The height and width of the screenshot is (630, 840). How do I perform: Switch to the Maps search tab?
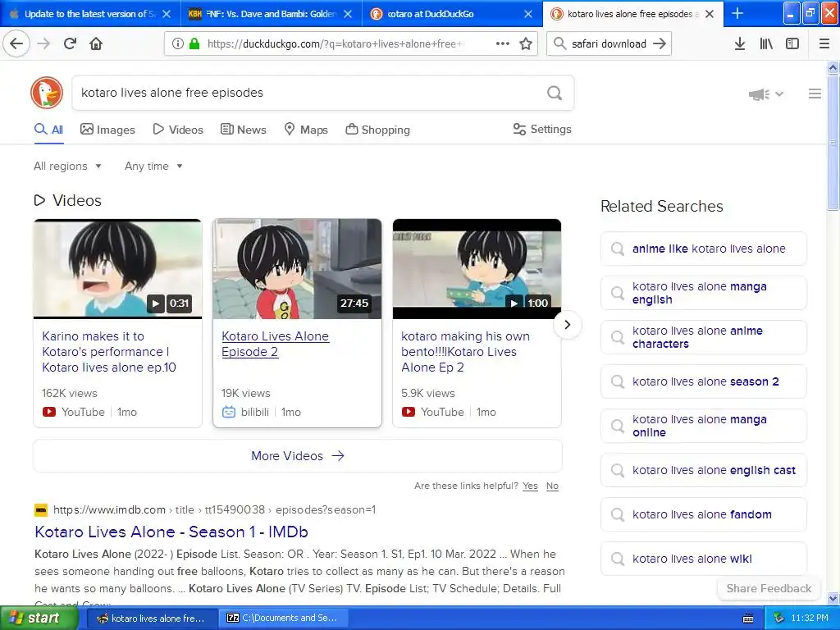(306, 130)
